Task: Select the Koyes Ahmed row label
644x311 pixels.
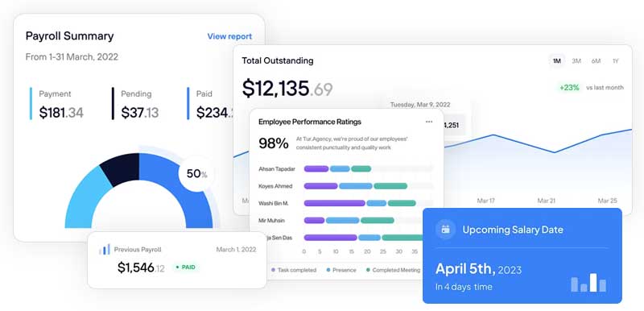Action: point(275,186)
